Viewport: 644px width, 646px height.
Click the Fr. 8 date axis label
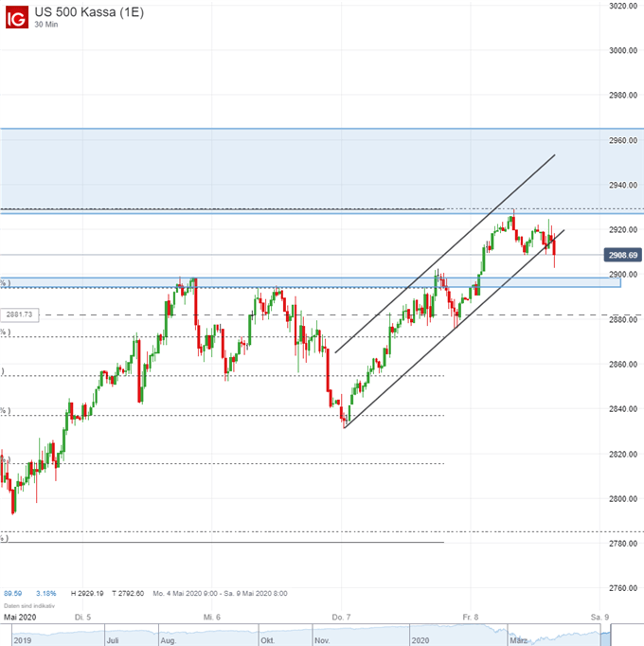pos(471,617)
